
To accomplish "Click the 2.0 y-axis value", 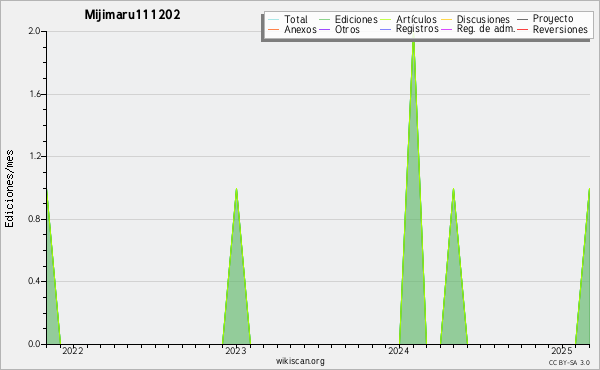I will coord(34,31).
